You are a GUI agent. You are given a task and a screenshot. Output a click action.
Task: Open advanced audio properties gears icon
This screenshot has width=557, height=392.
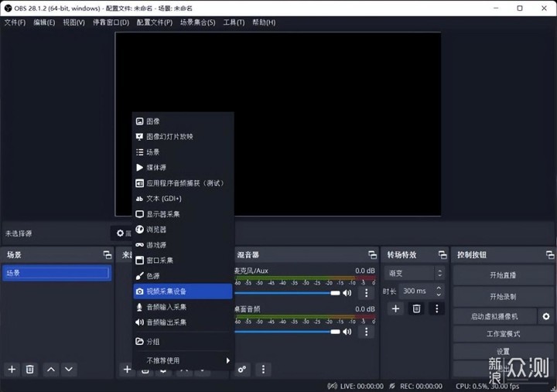[x=242, y=370]
